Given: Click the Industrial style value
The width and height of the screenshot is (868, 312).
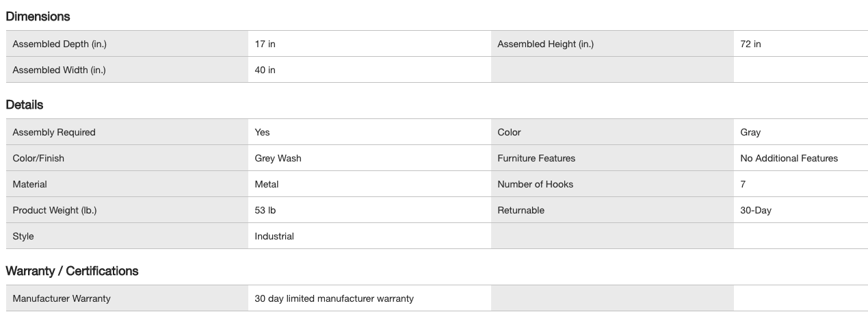Looking at the screenshot, I should (x=274, y=236).
